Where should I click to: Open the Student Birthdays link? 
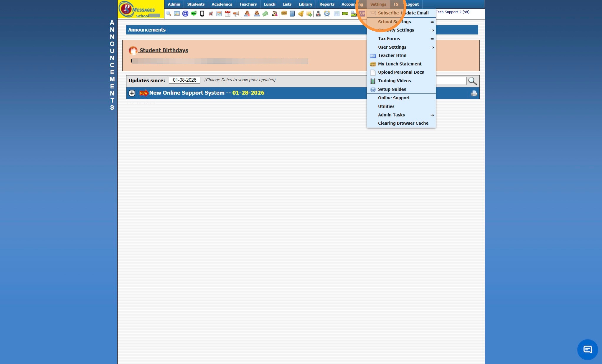pyautogui.click(x=164, y=50)
